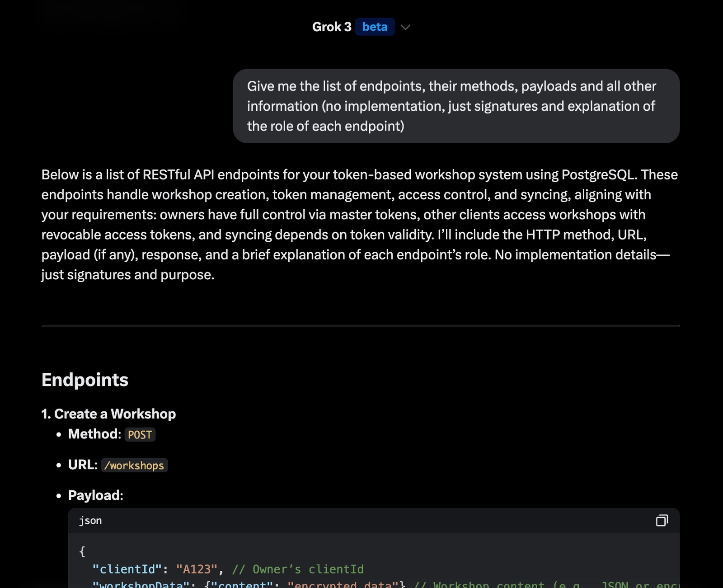Click the horizontal divider line above Endpoints

(x=360, y=326)
